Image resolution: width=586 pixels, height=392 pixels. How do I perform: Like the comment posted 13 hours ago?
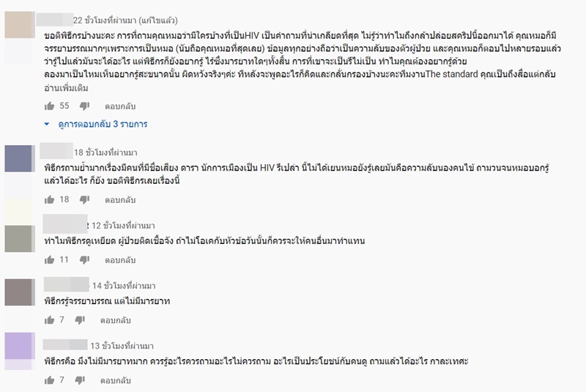[49, 380]
